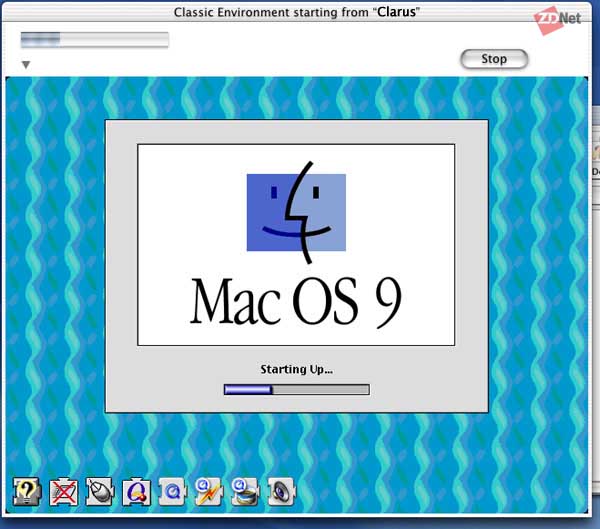Click the mouse extension puzzle-piece icon
Image resolution: width=600 pixels, height=529 pixels.
99,491
